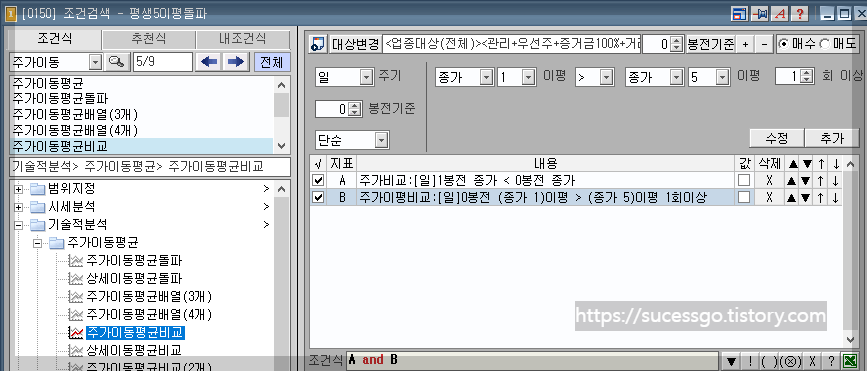The image size is (867, 371).
Task: Click the 추가 button
Action: click(832, 138)
